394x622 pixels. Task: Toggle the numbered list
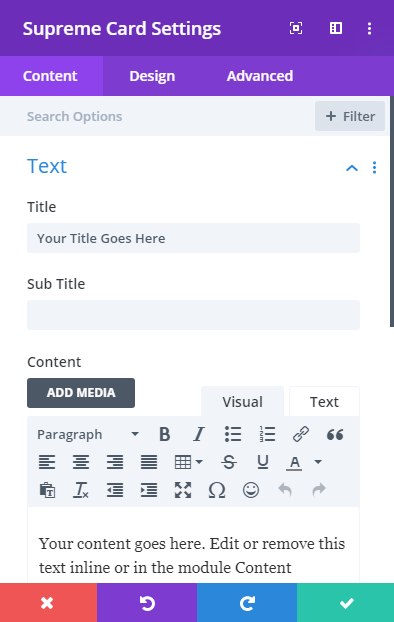(x=267, y=434)
